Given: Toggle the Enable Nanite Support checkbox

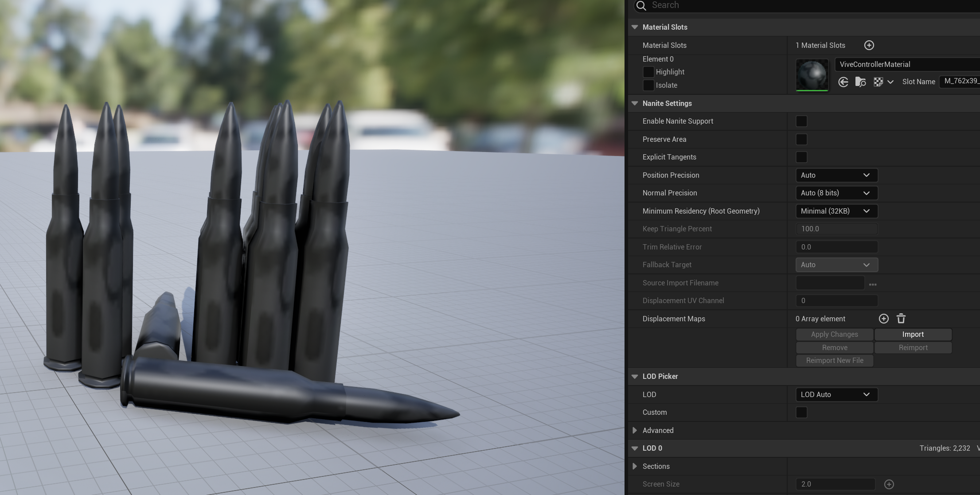Looking at the screenshot, I should [801, 121].
